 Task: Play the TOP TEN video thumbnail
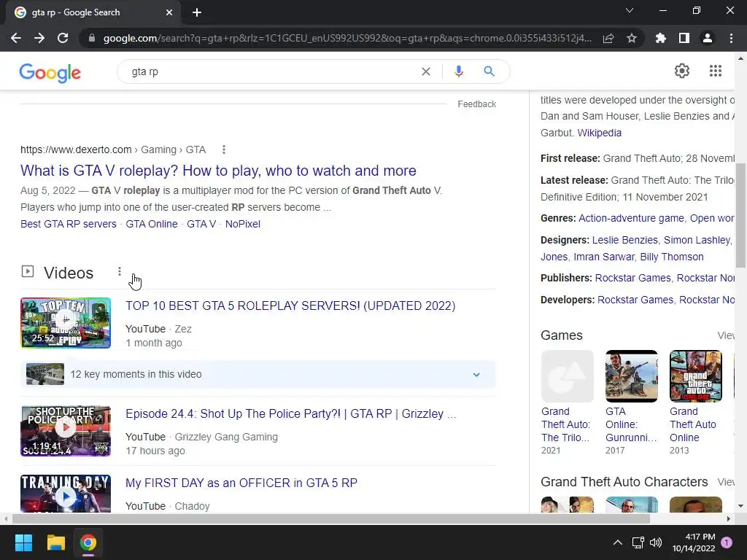pos(66,323)
